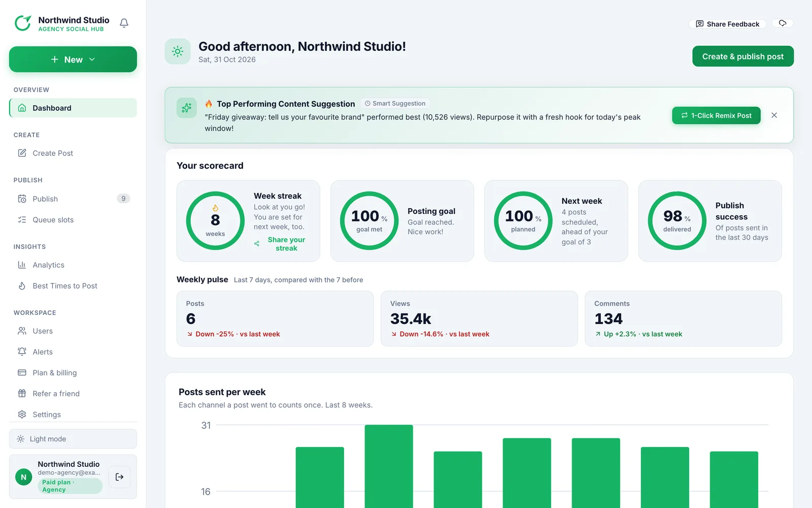Click the Smart Suggestion tag
The width and height of the screenshot is (812, 508).
395,103
